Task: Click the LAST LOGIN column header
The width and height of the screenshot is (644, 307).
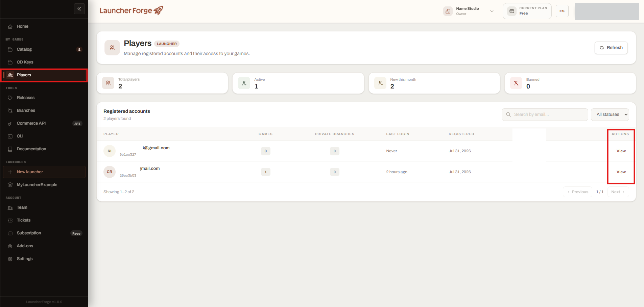Action: click(398, 134)
